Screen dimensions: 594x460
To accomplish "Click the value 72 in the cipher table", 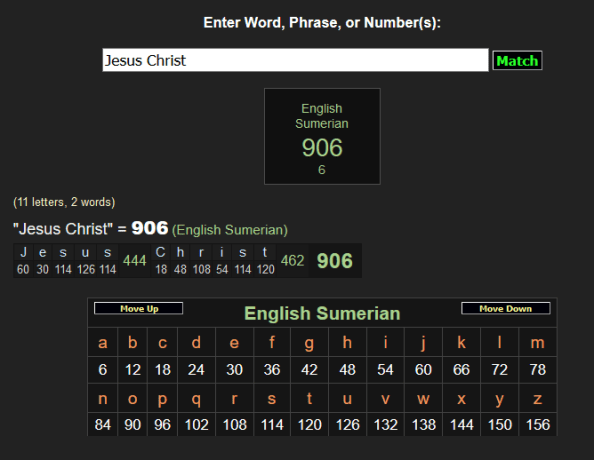I will coord(500,369).
